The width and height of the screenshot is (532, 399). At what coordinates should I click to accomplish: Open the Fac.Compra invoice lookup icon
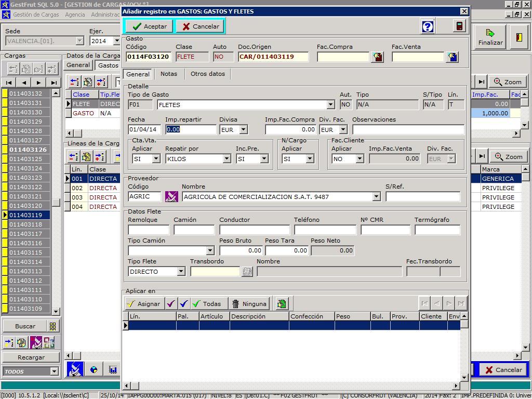378,57
